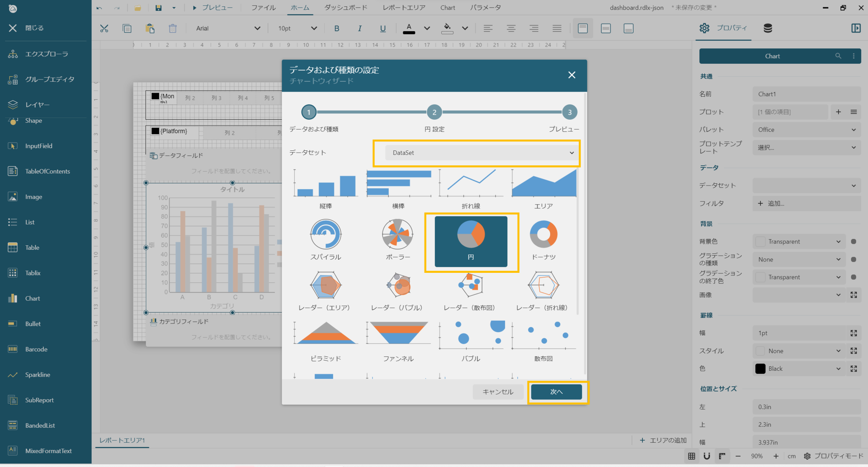Image resolution: width=868 pixels, height=467 pixels.
Task: Select the ポーラー polar chart type
Action: click(x=398, y=241)
